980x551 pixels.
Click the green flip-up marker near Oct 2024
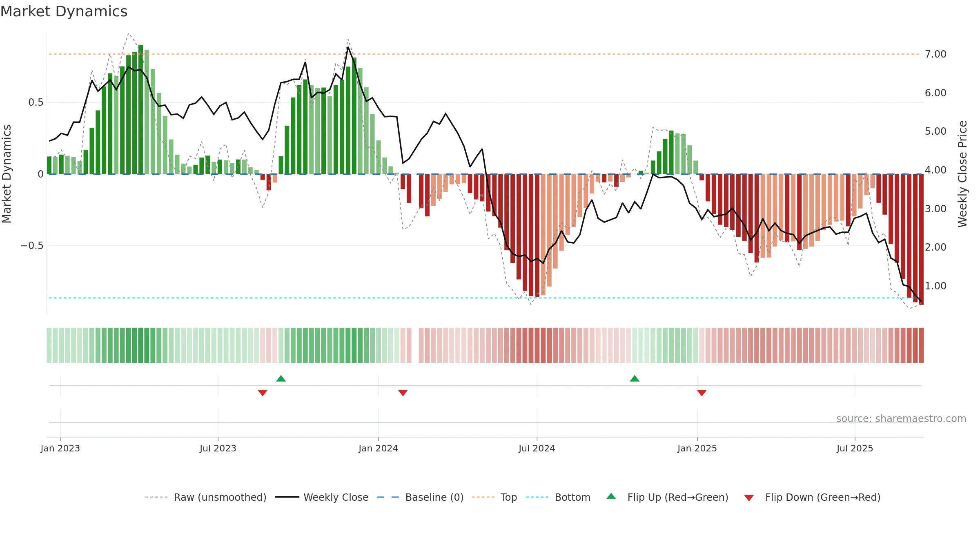pos(635,378)
